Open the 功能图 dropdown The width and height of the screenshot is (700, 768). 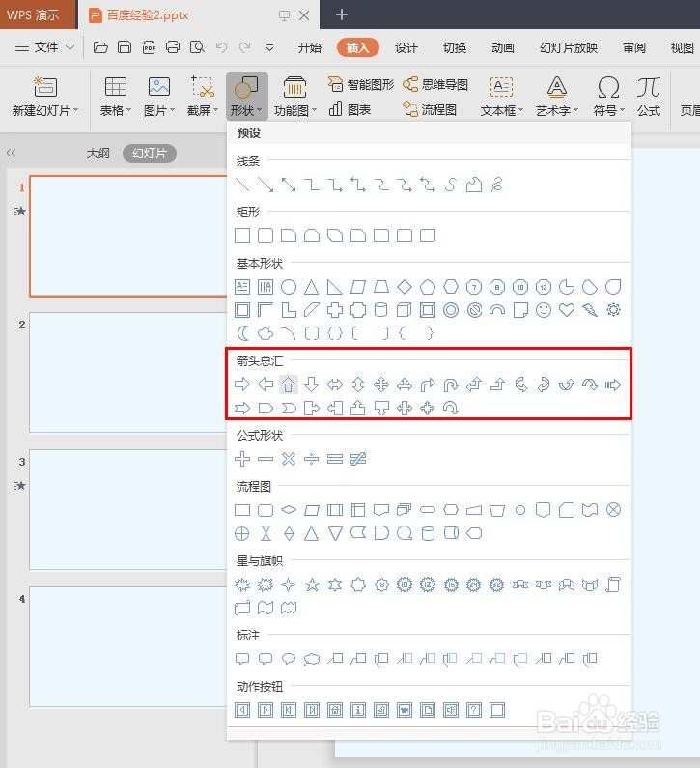295,97
